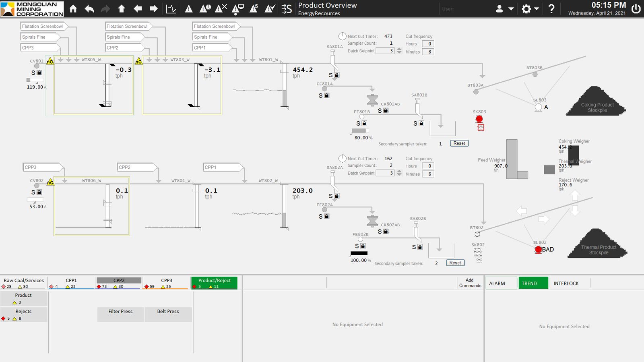
Task: Open the Filter Press screen button
Action: pos(120,314)
